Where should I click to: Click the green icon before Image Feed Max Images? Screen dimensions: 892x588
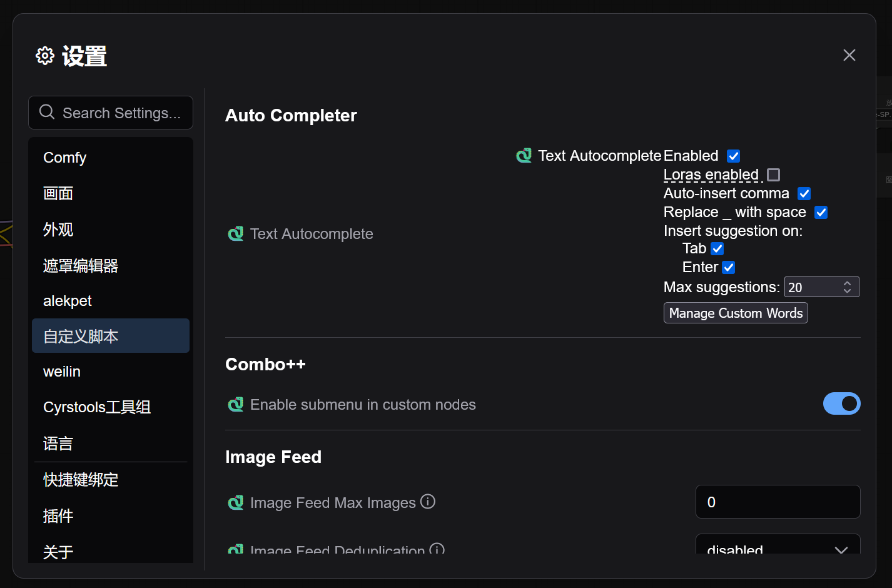click(236, 502)
